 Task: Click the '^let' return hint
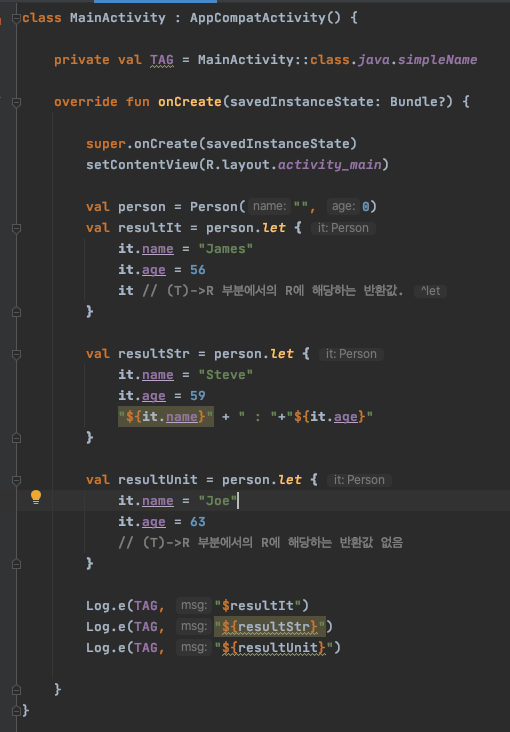430,291
